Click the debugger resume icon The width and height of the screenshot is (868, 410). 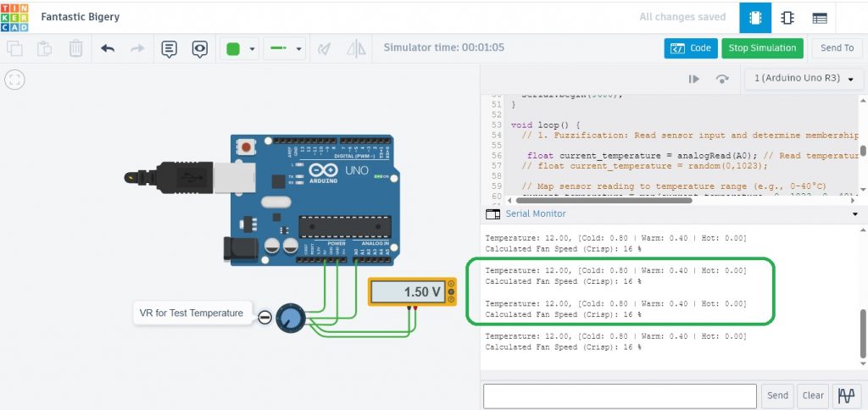point(693,79)
